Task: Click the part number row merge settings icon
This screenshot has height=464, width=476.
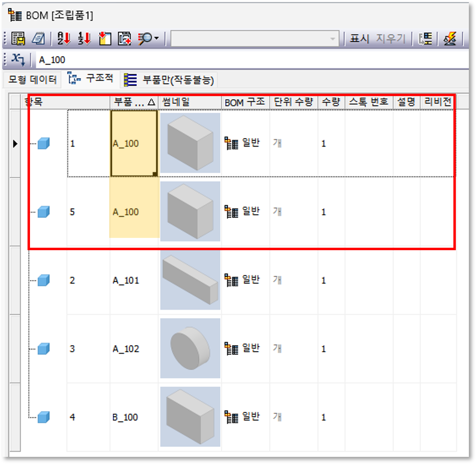Action: tap(425, 38)
